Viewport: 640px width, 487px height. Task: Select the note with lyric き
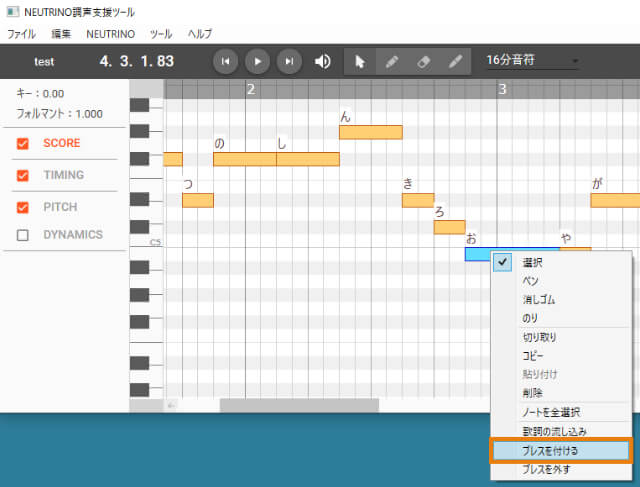point(418,200)
